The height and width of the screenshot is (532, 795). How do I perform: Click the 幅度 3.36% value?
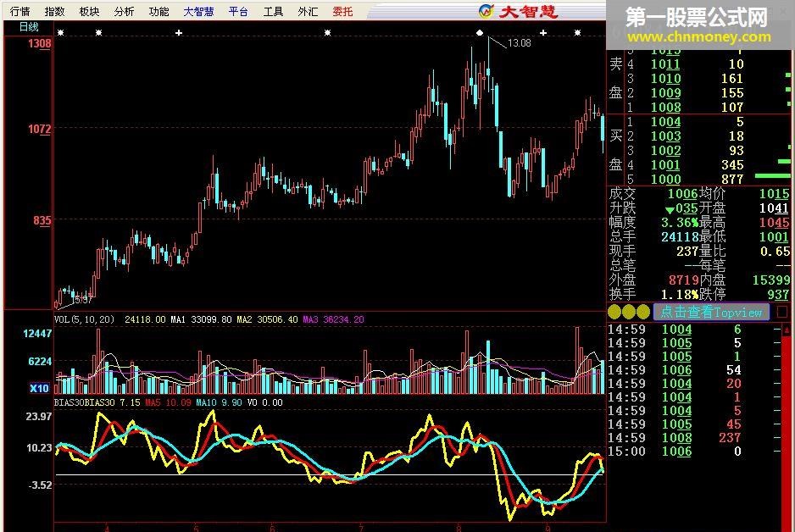[680, 223]
